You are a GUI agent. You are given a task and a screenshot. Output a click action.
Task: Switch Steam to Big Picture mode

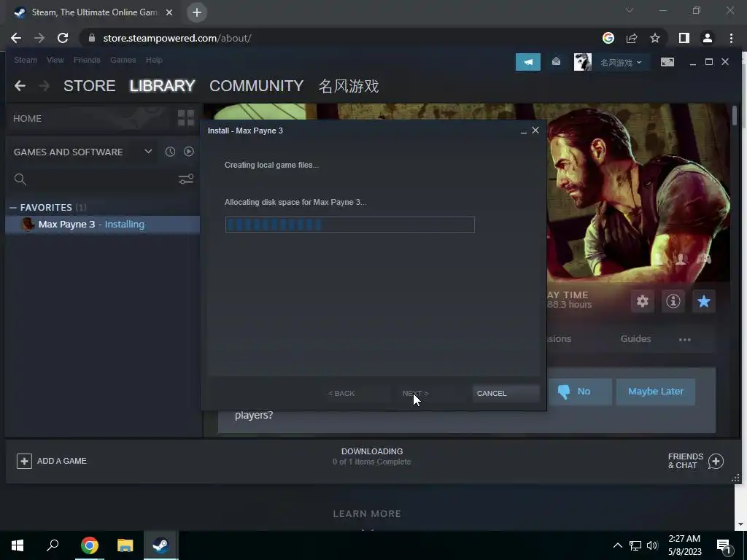667,62
